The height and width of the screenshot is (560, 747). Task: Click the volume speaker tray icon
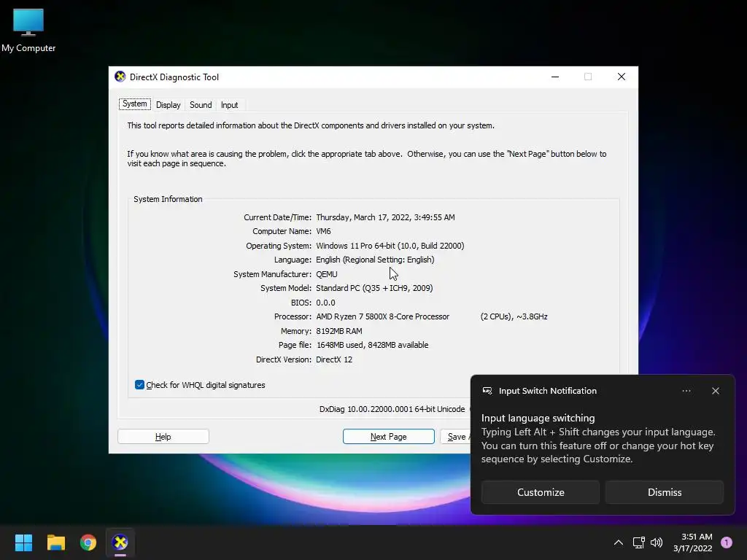click(x=657, y=542)
